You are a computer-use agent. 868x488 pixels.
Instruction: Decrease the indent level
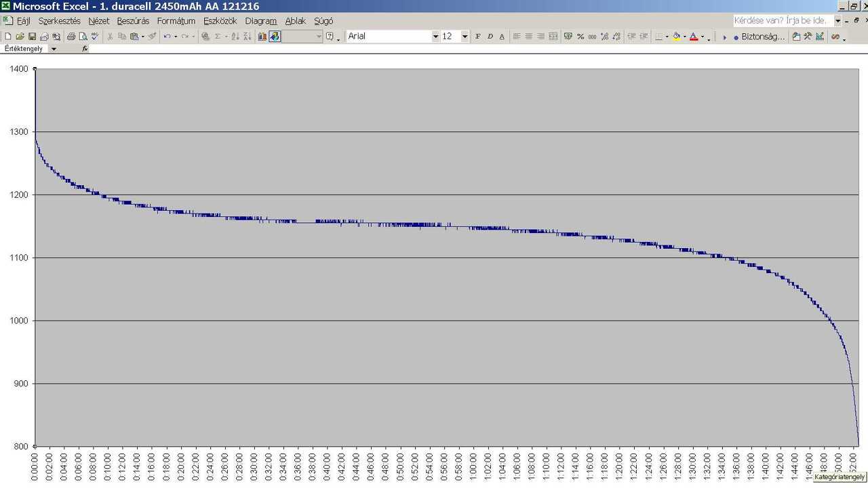[631, 37]
